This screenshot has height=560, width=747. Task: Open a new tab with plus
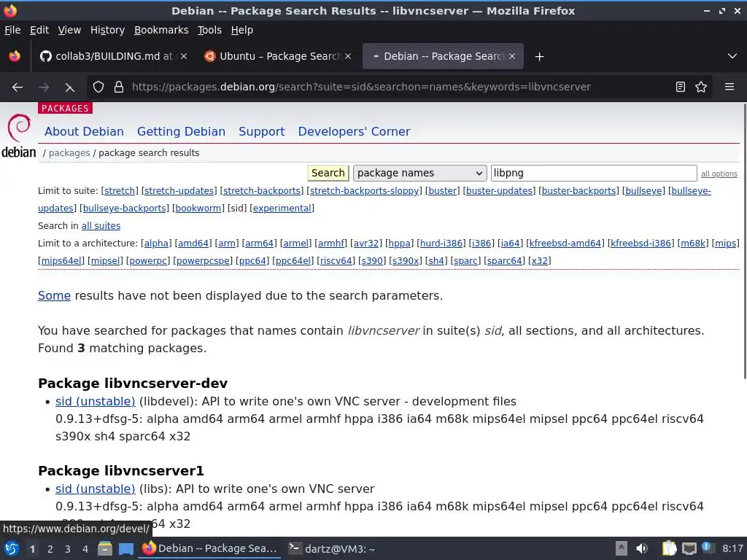pyautogui.click(x=539, y=57)
